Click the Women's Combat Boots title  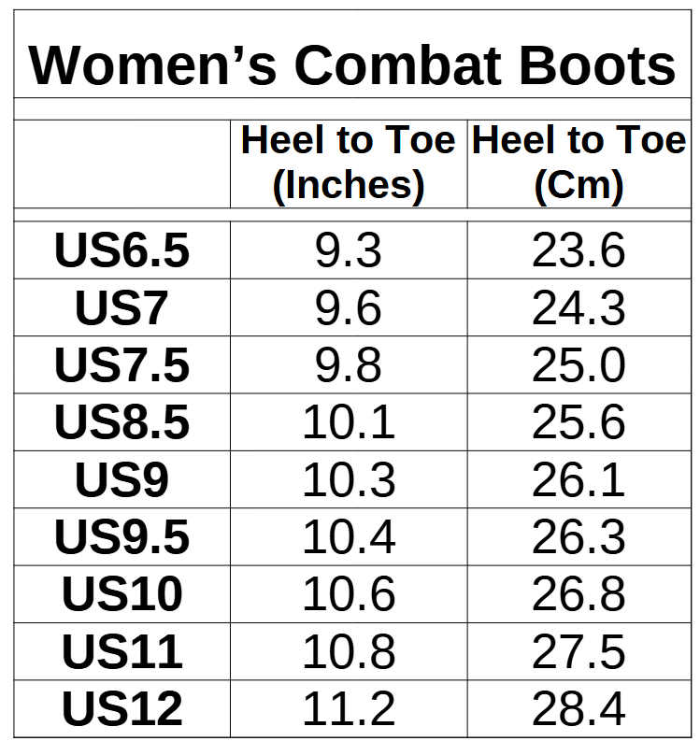[x=351, y=64]
